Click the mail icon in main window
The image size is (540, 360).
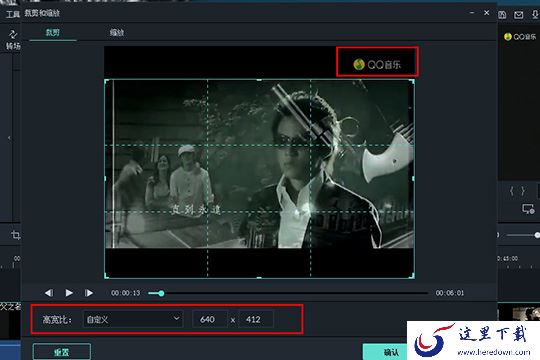519,14
